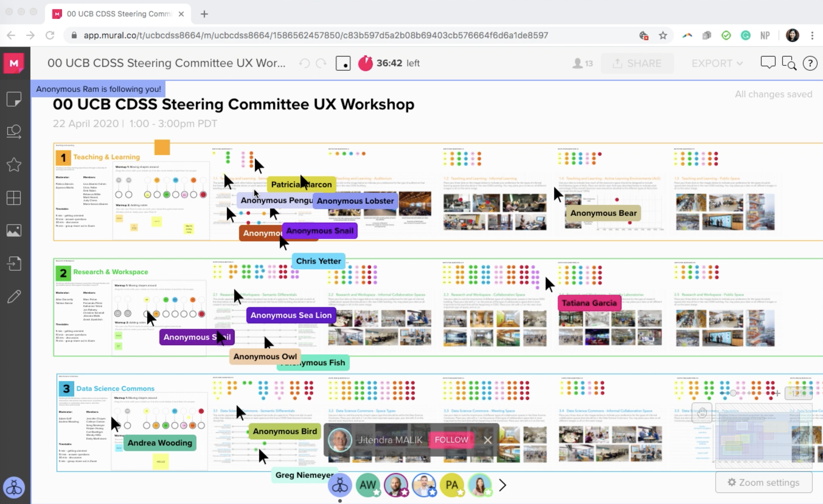Open the find in mural search icon

point(789,63)
